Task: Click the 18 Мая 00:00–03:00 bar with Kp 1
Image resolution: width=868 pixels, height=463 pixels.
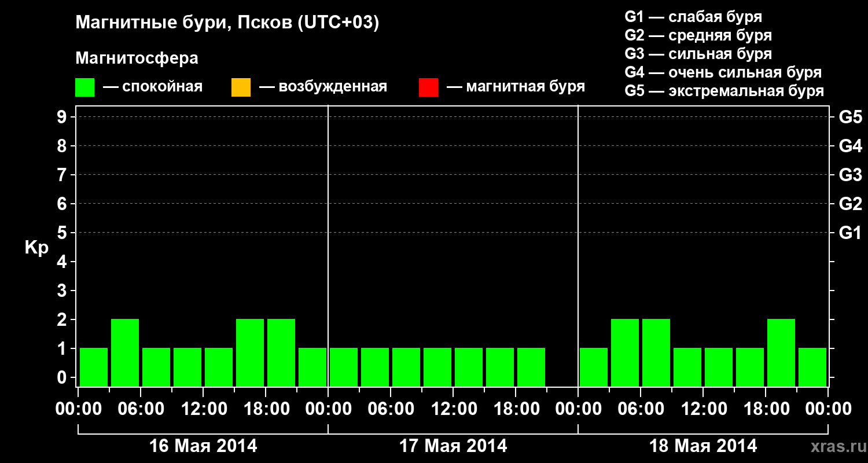Action: click(594, 367)
